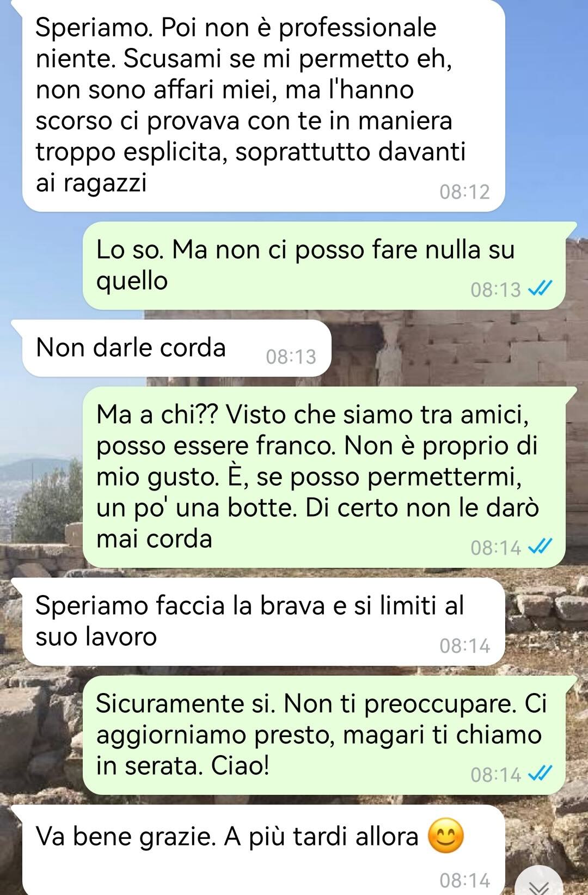Tap blue double ticks on 'mai corda' message
This screenshot has width=588, height=895.
click(x=541, y=547)
